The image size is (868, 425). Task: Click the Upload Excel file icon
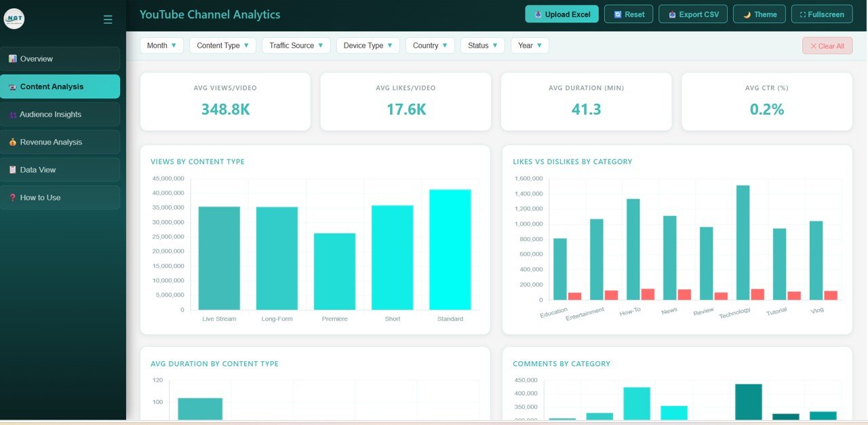pyautogui.click(x=537, y=14)
